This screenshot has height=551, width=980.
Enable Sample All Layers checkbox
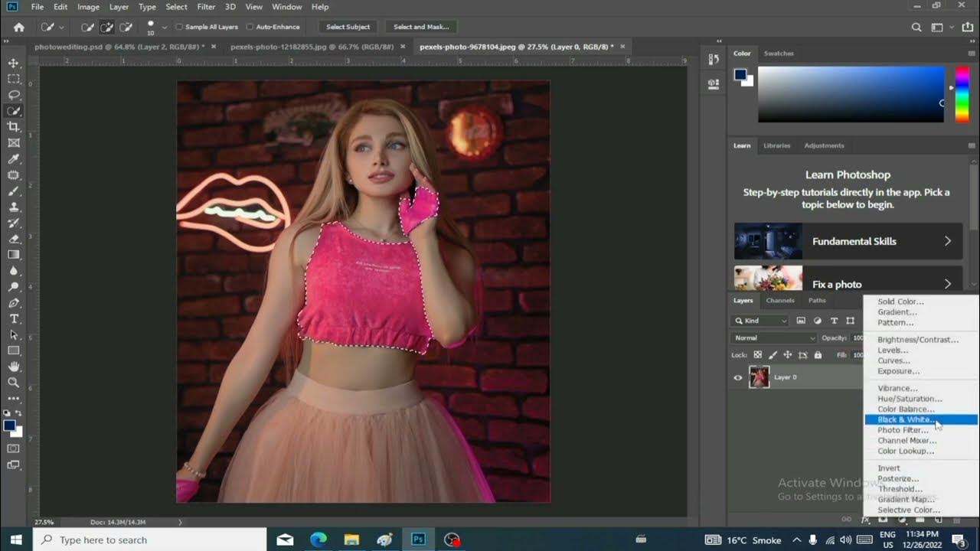(179, 27)
